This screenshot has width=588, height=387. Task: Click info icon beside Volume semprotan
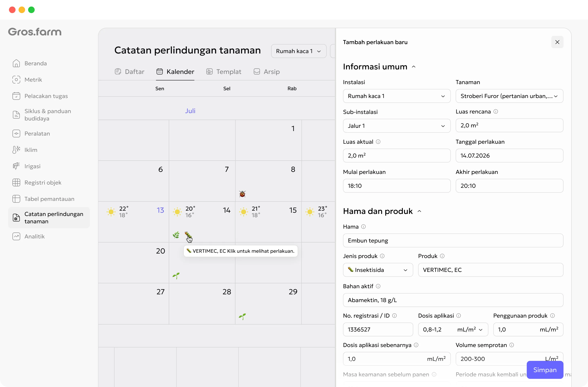(x=512, y=345)
